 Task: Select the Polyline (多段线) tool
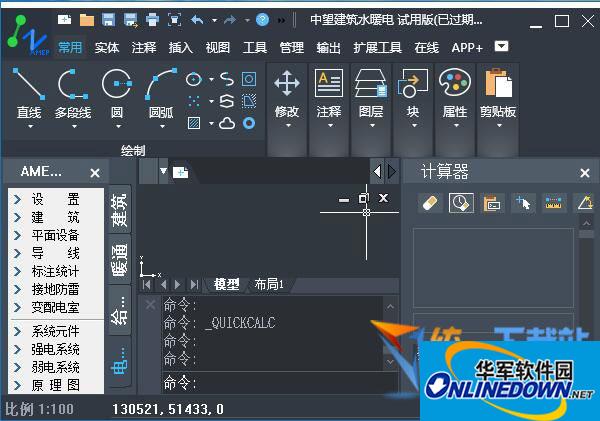click(73, 96)
